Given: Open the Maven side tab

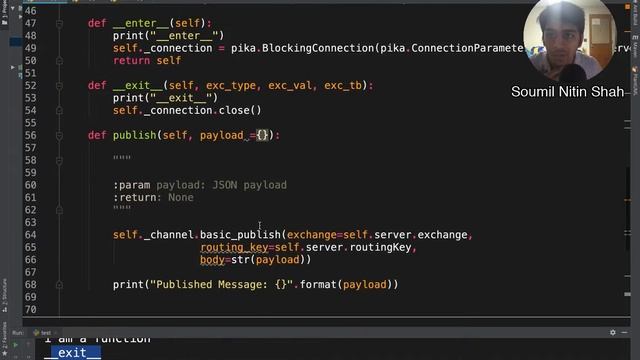Looking at the screenshot, I should coord(635,46).
